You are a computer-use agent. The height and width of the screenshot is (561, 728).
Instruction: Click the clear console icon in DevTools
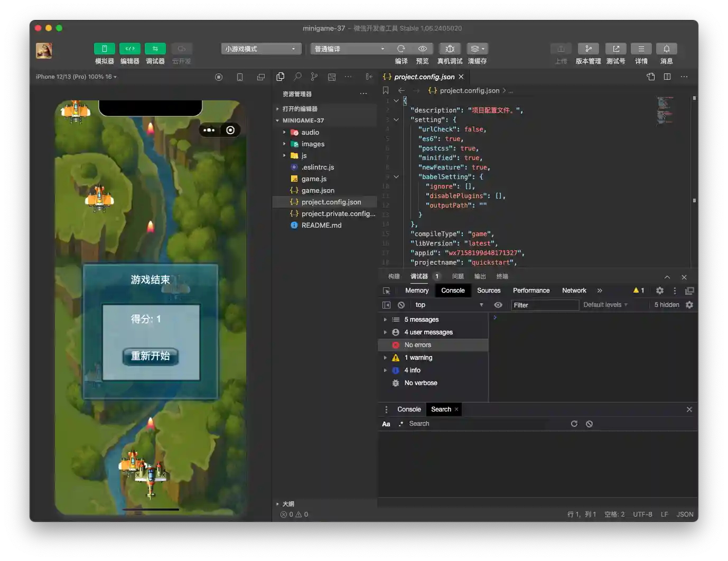pyautogui.click(x=402, y=305)
